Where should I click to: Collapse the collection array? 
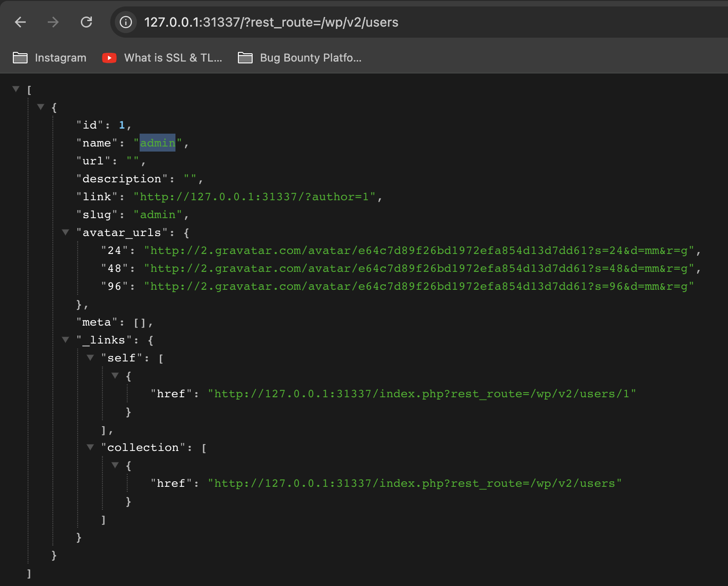tap(90, 447)
